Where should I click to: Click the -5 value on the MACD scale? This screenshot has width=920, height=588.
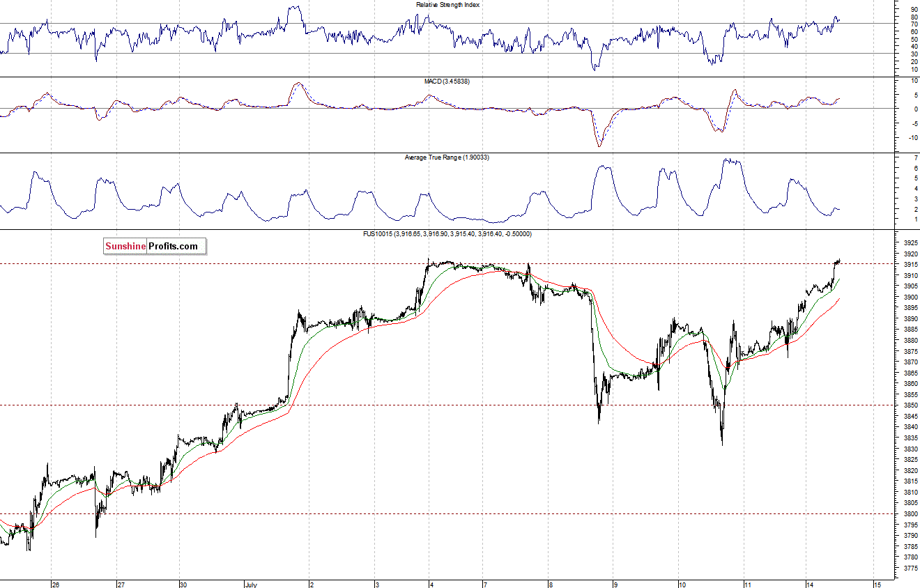(914, 123)
